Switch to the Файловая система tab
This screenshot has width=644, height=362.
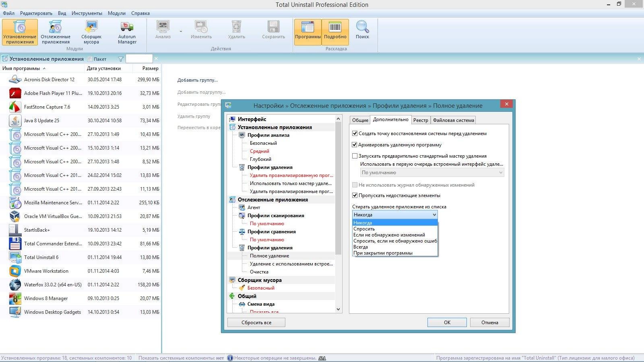pos(453,120)
